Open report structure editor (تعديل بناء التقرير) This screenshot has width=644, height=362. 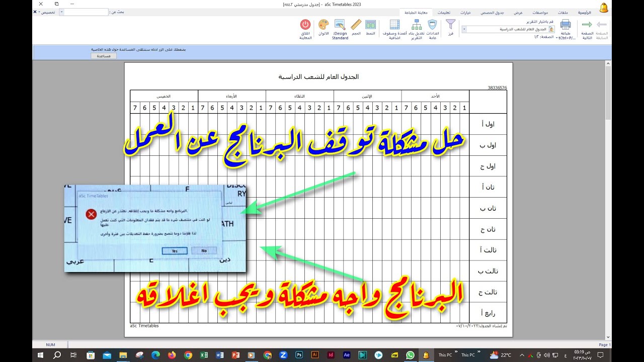[x=417, y=29]
